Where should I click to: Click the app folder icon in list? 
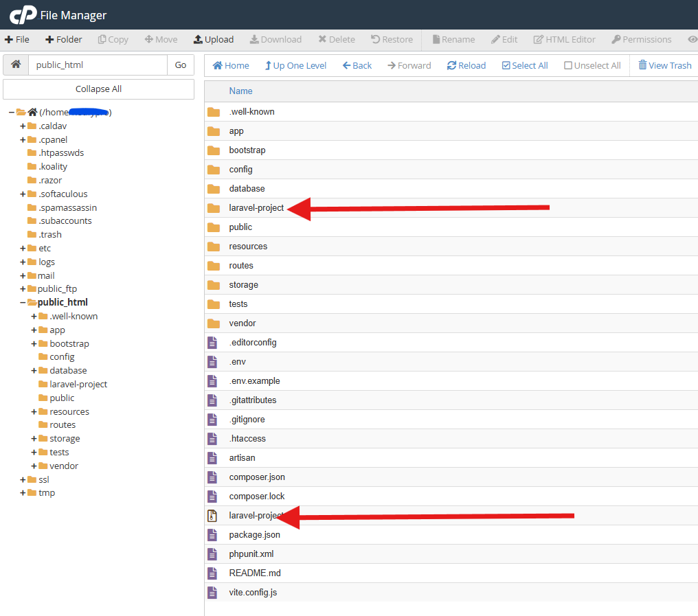tap(214, 131)
